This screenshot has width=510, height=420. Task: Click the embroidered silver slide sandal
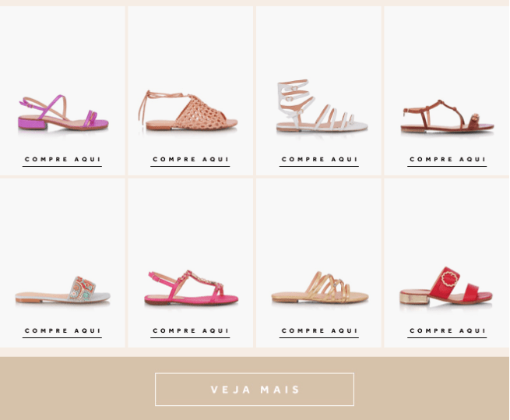tap(63, 290)
